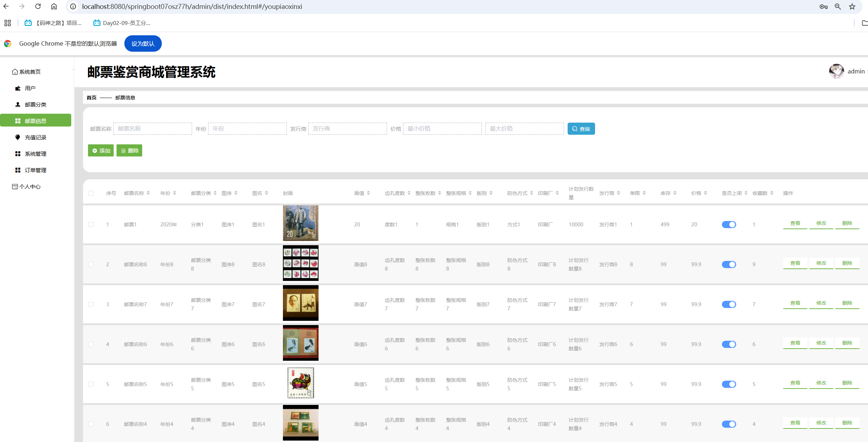Click the green 添加 button
The height and width of the screenshot is (442, 868).
(x=101, y=151)
